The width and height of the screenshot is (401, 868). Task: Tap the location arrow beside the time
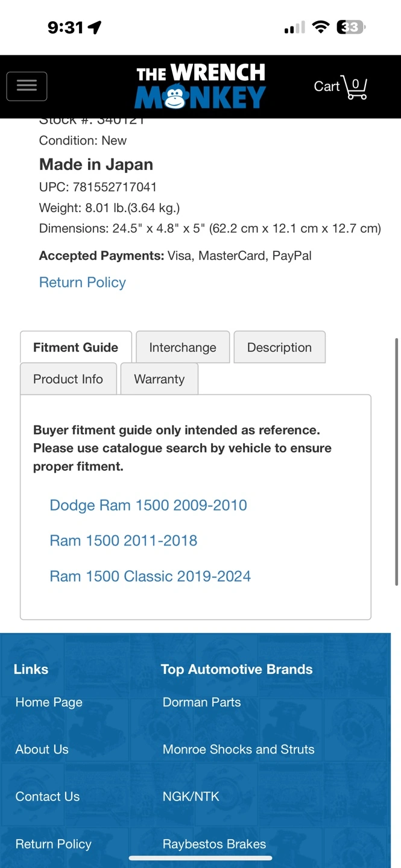95,27
